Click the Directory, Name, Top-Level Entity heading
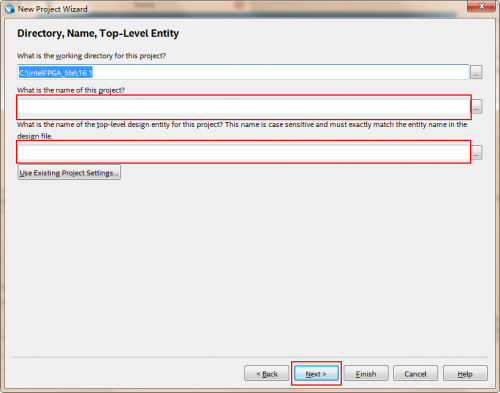The width and height of the screenshot is (500, 393). (98, 33)
